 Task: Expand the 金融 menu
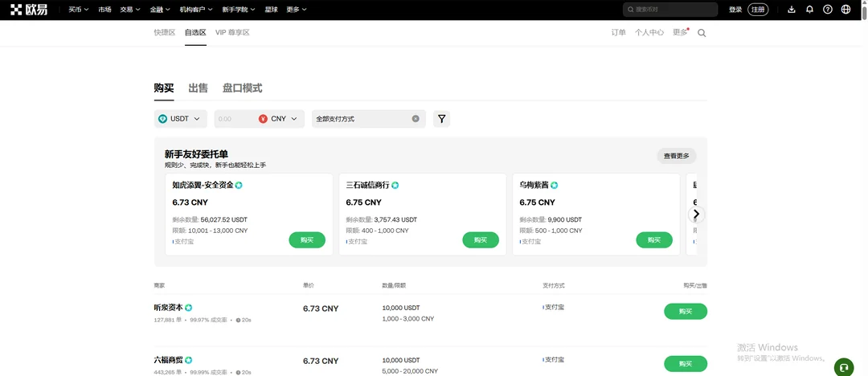[161, 10]
